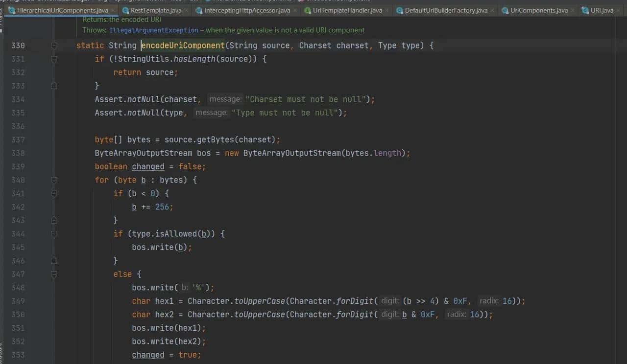The image size is (627, 364).
Task: Close the DefaultUriBuilderFactory.java tab
Action: 492,10
